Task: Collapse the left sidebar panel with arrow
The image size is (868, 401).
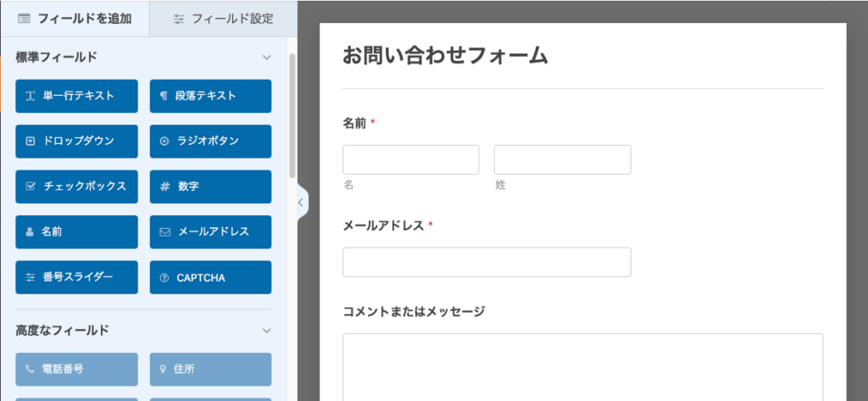Action: click(300, 203)
